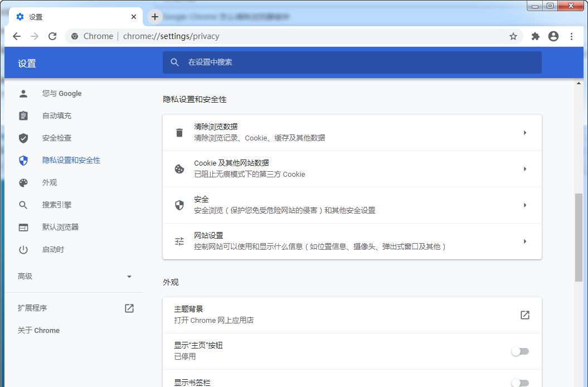Click the shield check icon for 安全检查

click(23, 138)
